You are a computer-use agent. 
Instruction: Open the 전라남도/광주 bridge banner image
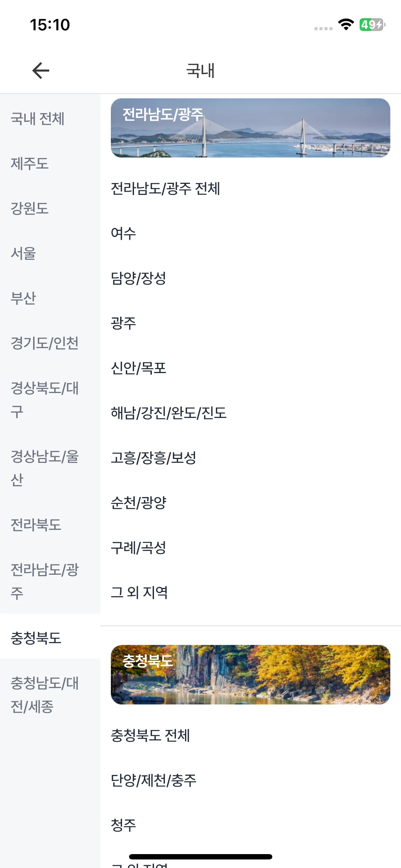pos(250,128)
